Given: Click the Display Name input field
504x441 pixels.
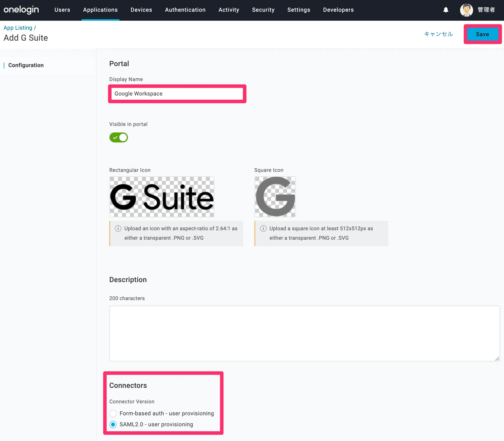Looking at the screenshot, I should point(177,94).
